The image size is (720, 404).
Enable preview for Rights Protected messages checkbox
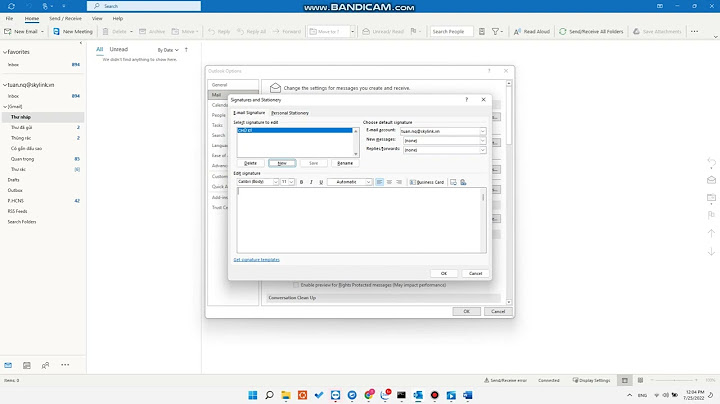point(296,285)
